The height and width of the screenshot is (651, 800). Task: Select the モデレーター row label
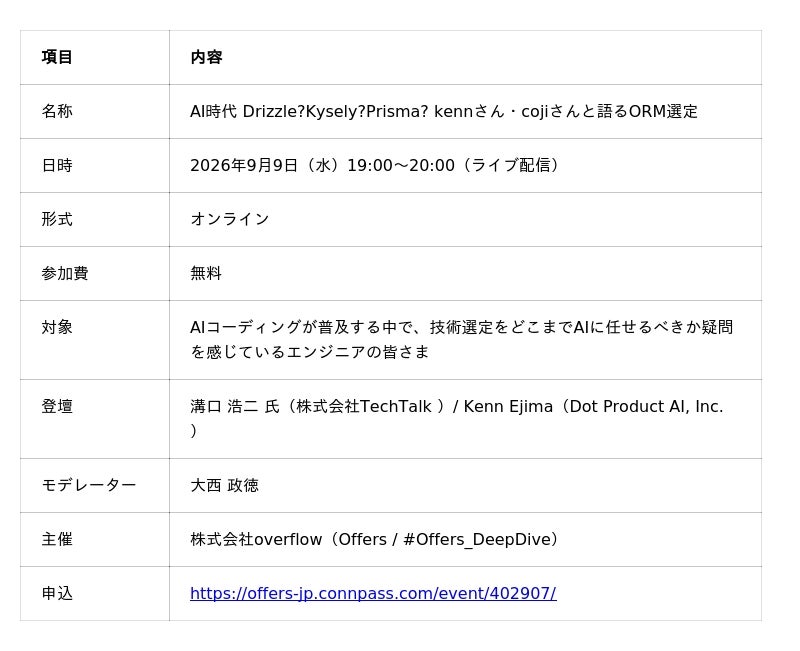coord(89,485)
